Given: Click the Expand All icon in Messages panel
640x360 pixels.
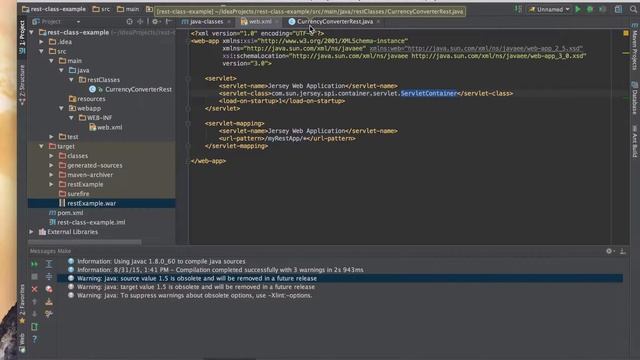Looking at the screenshot, I should pos(49,264).
